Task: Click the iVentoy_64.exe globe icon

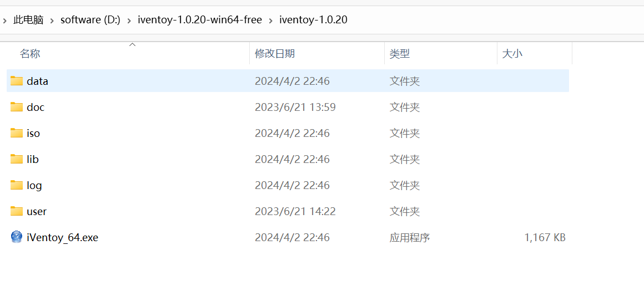Action: pos(17,237)
